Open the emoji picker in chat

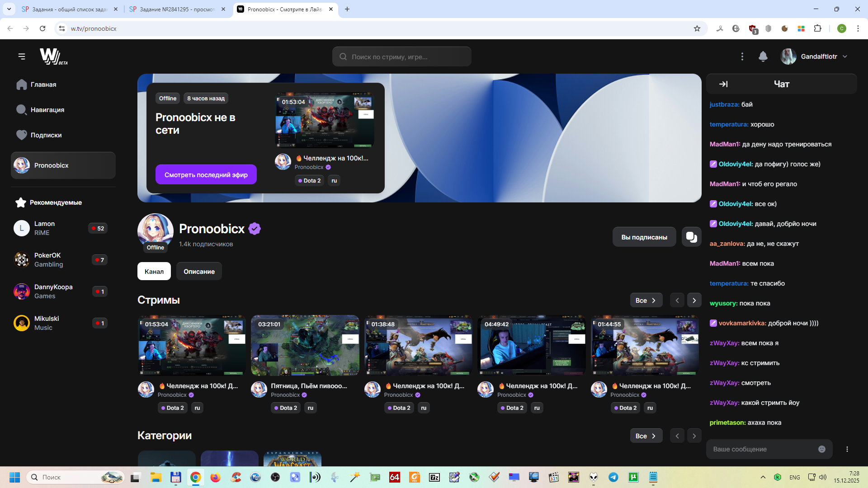coord(821,449)
